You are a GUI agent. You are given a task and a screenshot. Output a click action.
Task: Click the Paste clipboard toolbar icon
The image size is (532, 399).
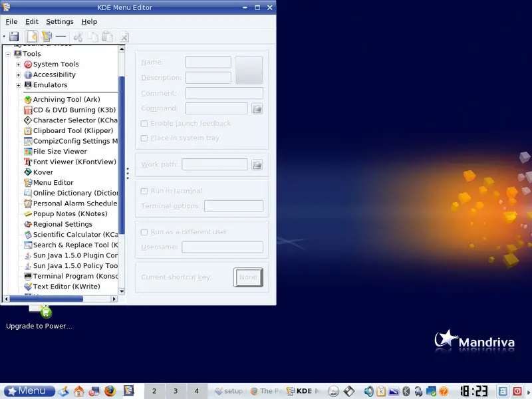click(107, 37)
